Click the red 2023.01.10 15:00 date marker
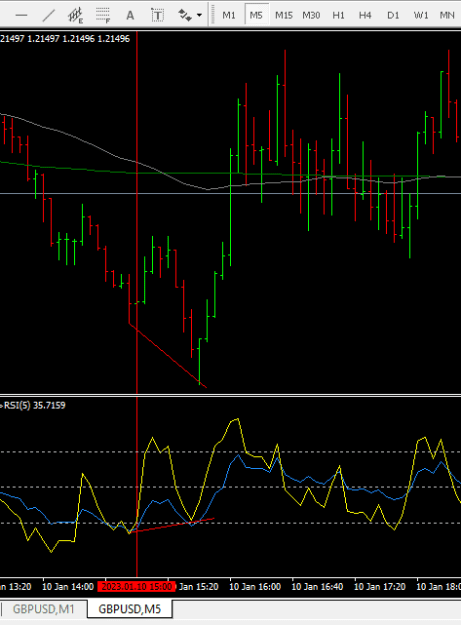Image resolution: width=461 pixels, height=625 pixels. pyautogui.click(x=137, y=587)
